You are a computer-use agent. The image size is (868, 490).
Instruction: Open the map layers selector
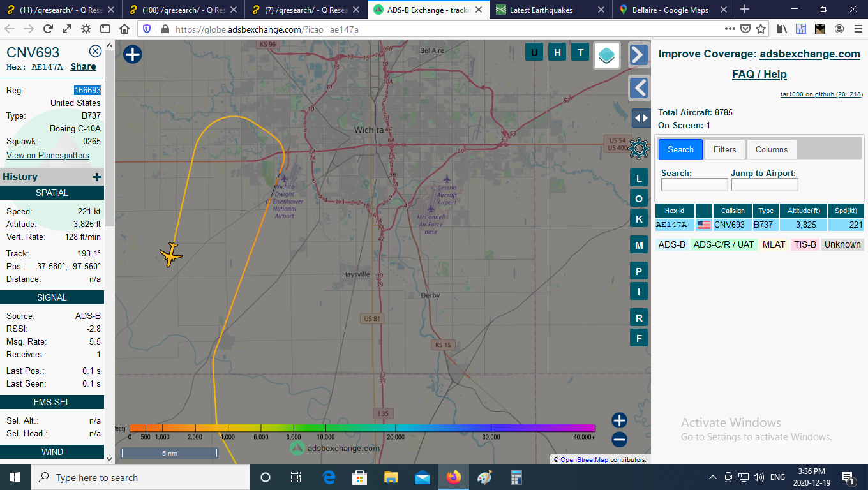coord(607,55)
